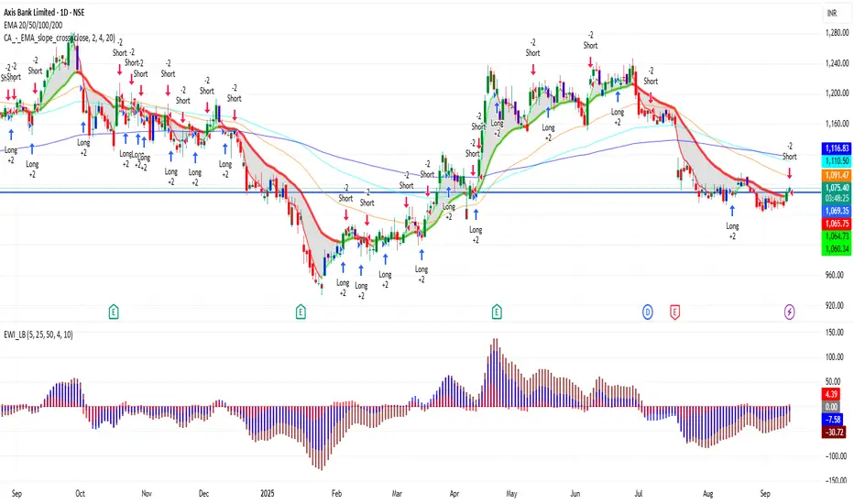Select the EMA 20/50/100/200 indicator legend

pos(33,25)
